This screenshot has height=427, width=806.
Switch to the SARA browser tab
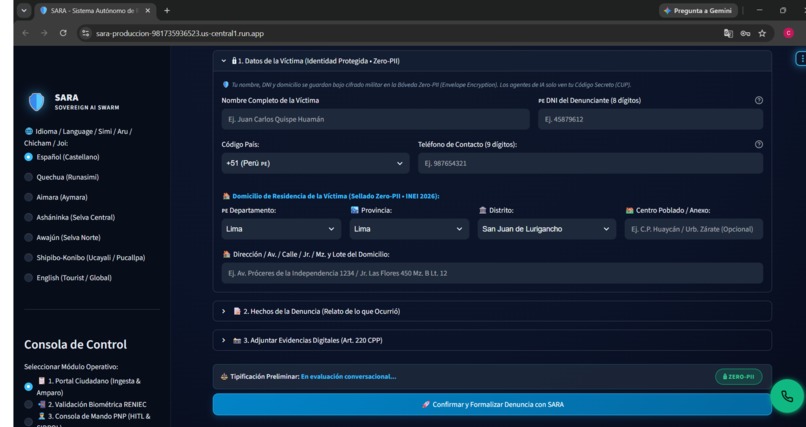pos(93,11)
